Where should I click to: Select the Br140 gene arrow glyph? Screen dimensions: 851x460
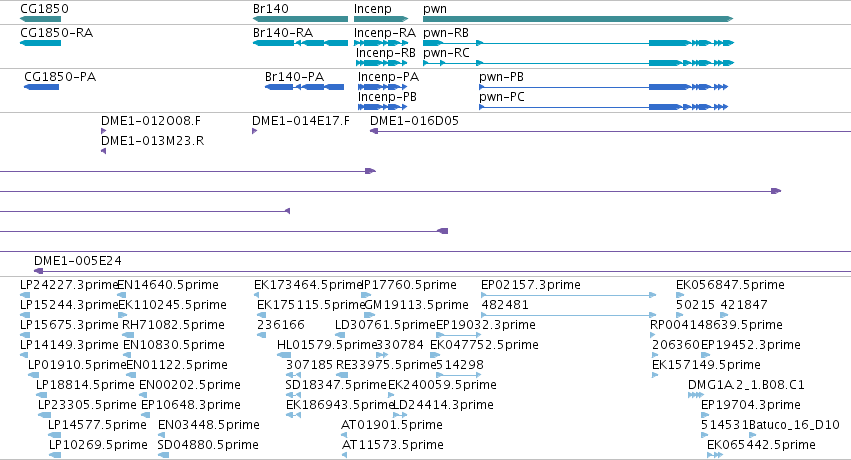click(300, 19)
